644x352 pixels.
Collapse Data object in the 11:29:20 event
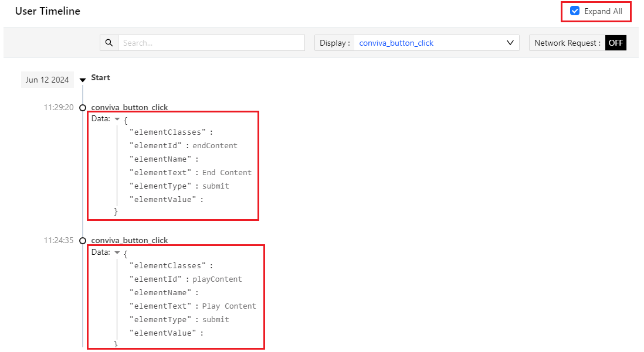(x=117, y=119)
